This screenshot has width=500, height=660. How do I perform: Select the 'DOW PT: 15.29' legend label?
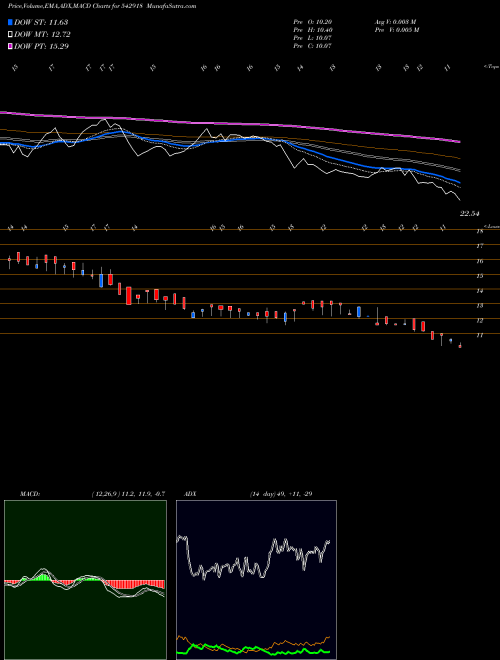pyautogui.click(x=41, y=46)
